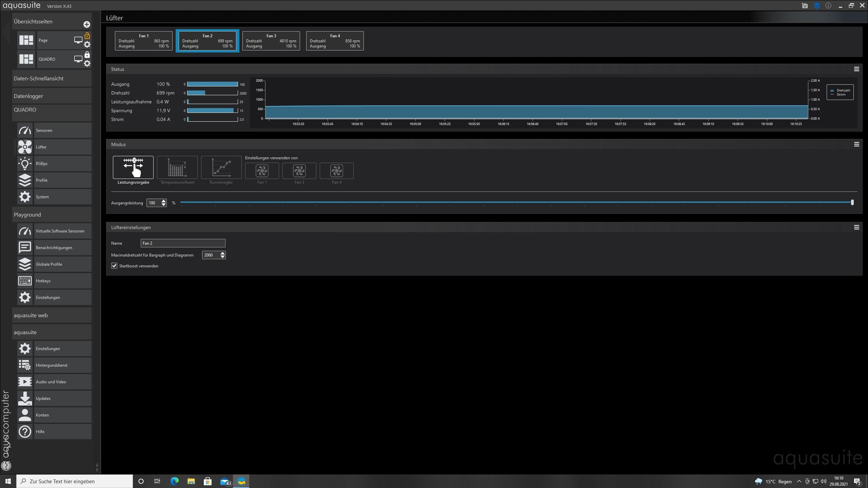Switch to Fan 3 tab

[271, 41]
